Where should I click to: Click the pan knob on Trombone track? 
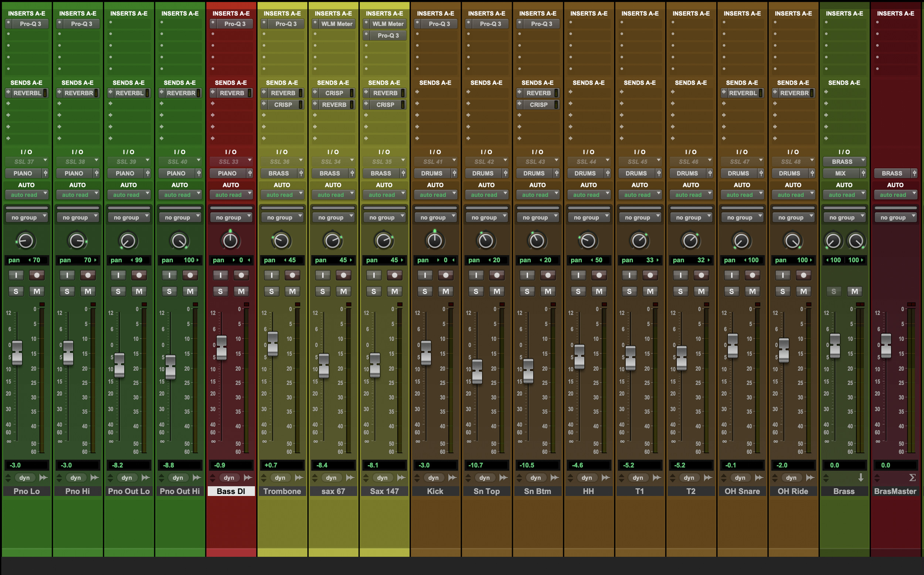281,241
